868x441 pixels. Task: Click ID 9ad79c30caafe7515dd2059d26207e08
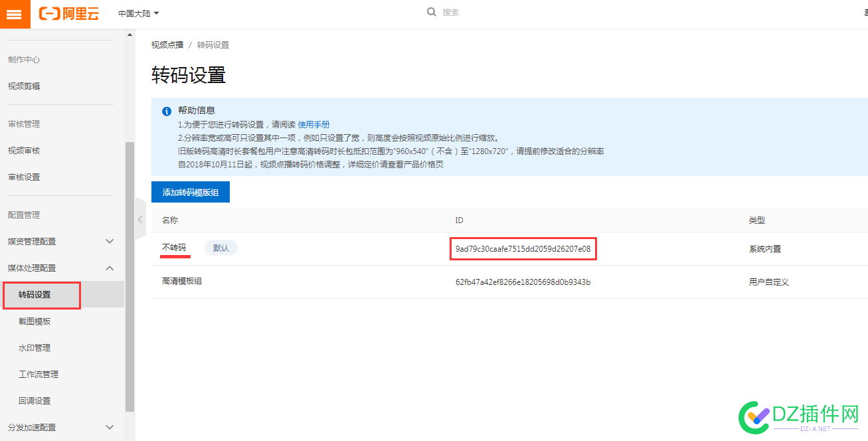coord(523,249)
